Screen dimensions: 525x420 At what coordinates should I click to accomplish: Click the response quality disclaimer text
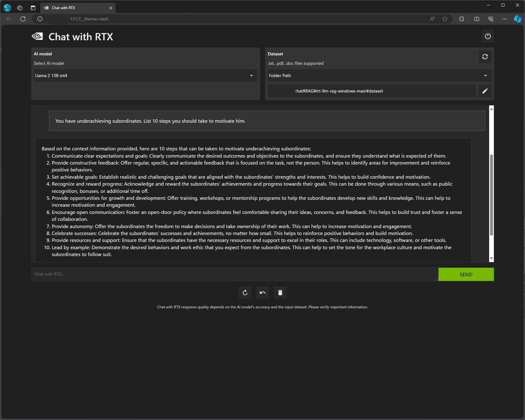tap(262, 307)
